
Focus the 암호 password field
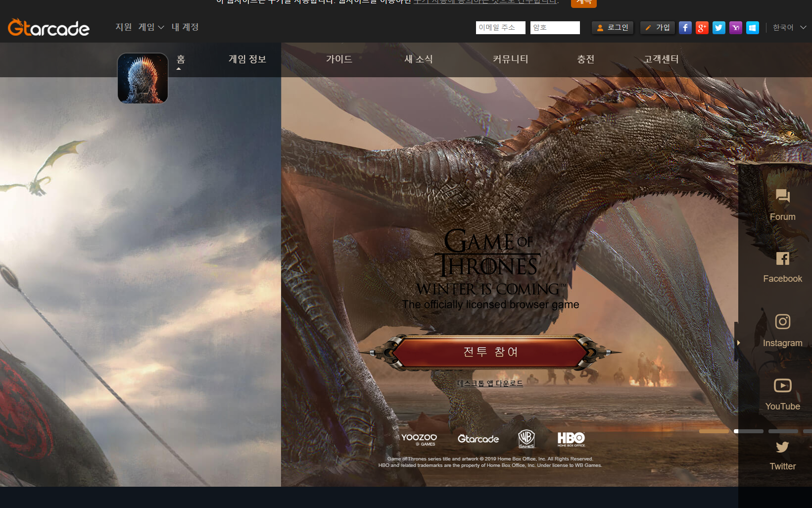pos(555,28)
